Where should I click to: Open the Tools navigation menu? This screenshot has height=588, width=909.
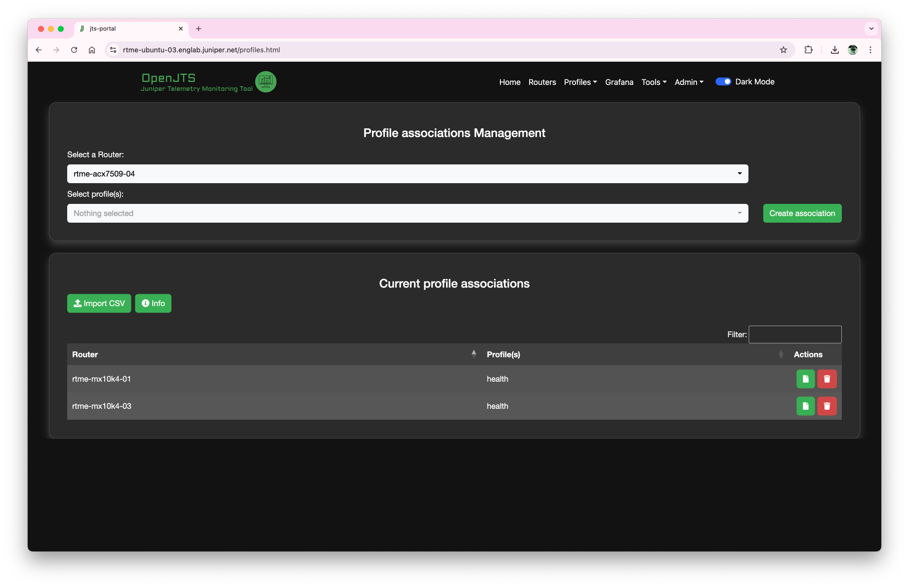pyautogui.click(x=654, y=82)
